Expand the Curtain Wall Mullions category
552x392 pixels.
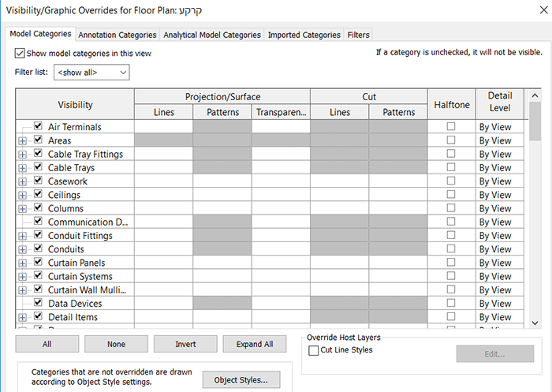tap(22, 290)
